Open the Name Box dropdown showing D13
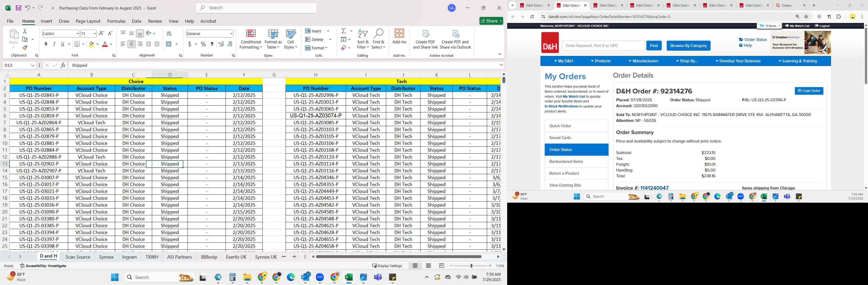The image size is (868, 285). click(33, 65)
